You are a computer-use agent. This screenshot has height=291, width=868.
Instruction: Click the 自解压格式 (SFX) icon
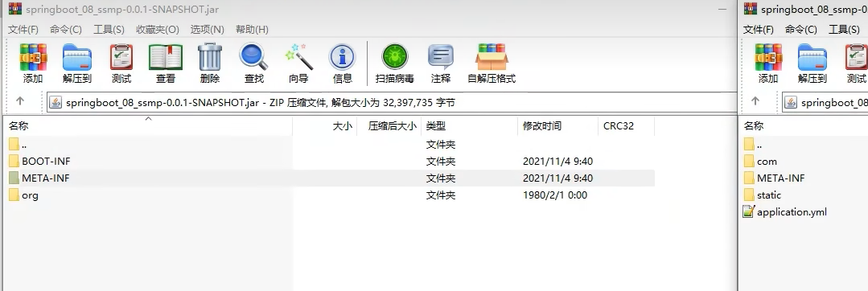pyautogui.click(x=492, y=58)
